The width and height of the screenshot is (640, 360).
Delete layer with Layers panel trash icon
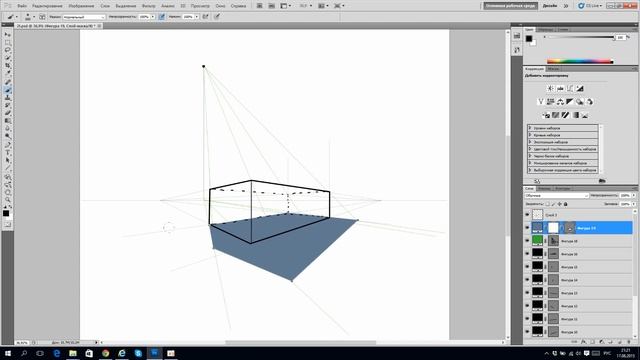click(x=629, y=342)
